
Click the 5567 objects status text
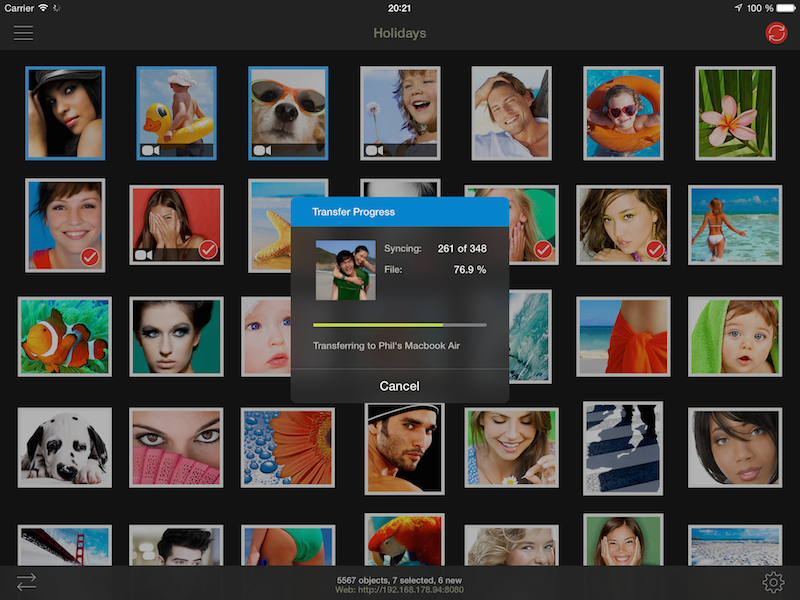[399, 580]
